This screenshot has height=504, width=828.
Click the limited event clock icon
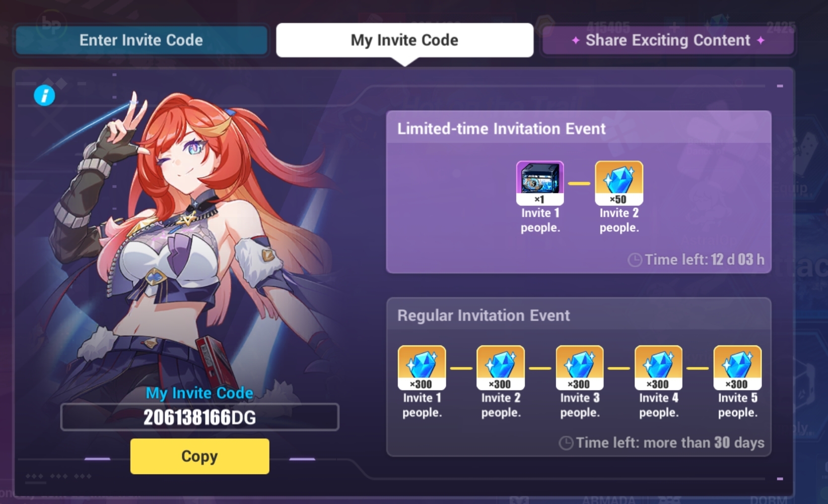click(x=635, y=260)
